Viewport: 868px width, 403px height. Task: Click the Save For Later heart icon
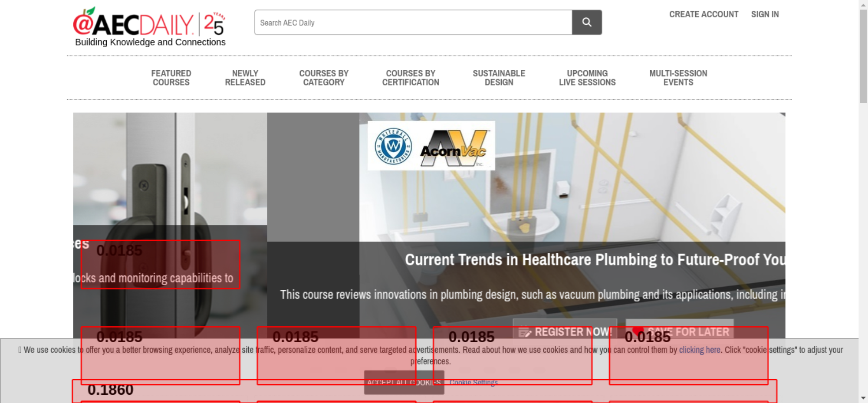point(638,331)
